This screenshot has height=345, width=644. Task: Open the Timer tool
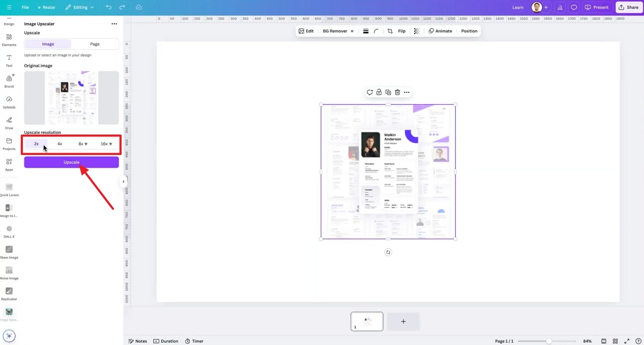(x=194, y=341)
